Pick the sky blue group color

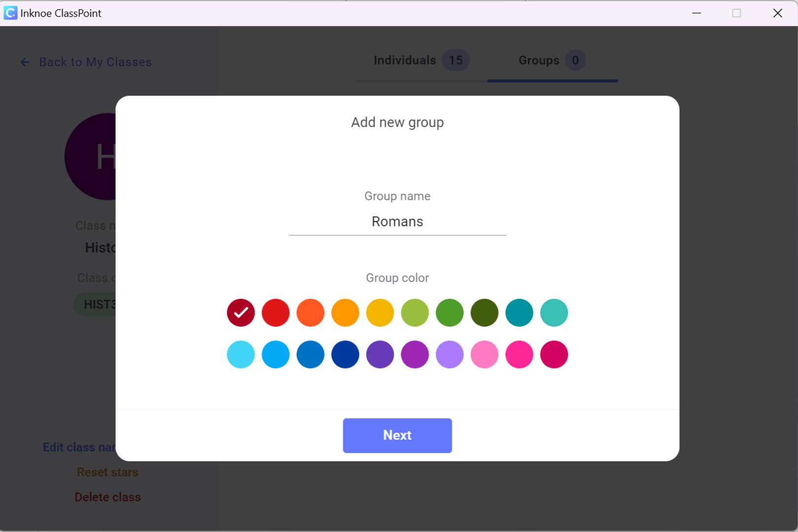pyautogui.click(x=276, y=355)
